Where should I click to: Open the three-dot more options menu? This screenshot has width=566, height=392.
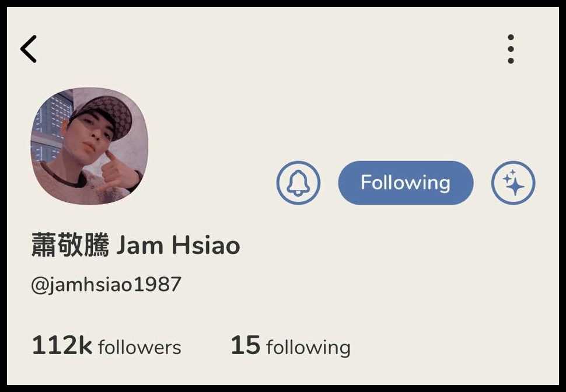click(x=511, y=49)
